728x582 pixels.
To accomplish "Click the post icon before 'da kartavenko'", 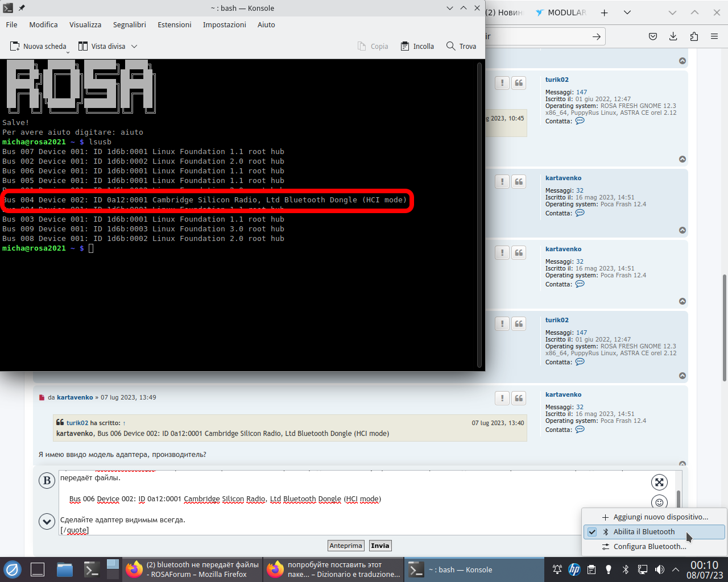I will (42, 398).
